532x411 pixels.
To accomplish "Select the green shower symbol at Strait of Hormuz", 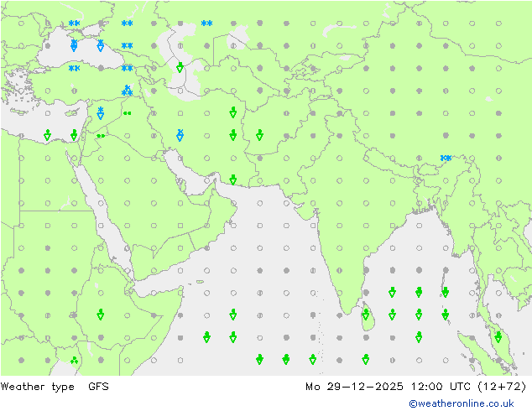I will (x=233, y=179).
